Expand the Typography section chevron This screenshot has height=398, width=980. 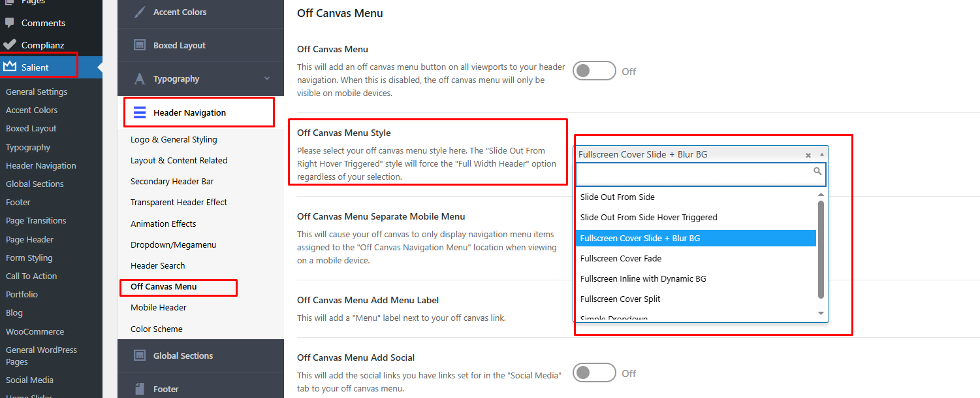tap(267, 78)
